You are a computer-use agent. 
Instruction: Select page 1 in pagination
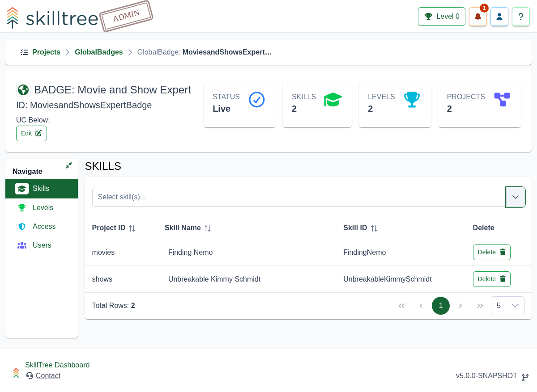[441, 306]
